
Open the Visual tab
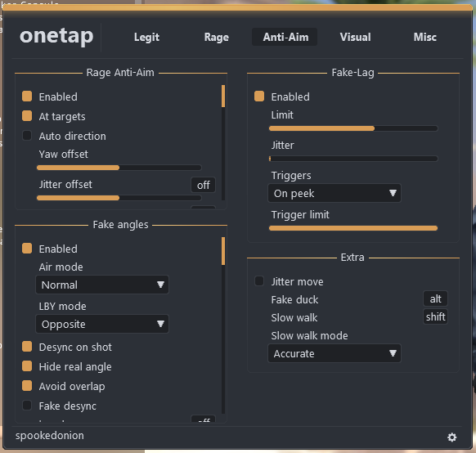tap(355, 37)
